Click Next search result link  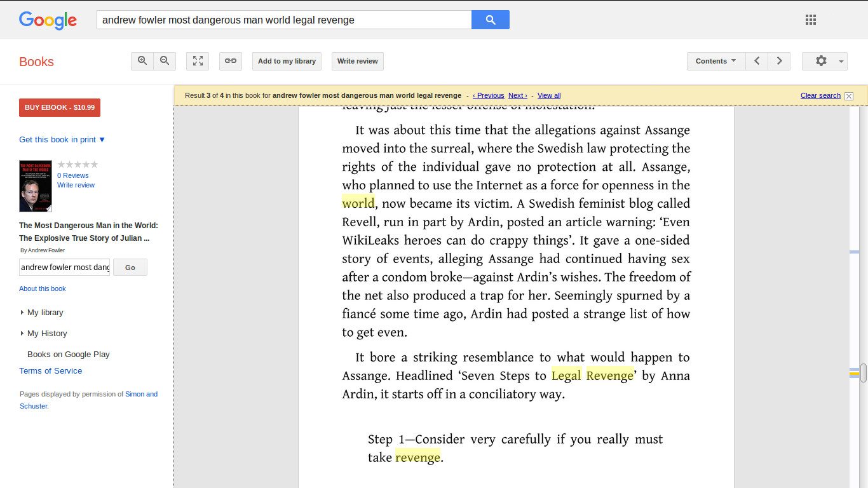(517, 95)
